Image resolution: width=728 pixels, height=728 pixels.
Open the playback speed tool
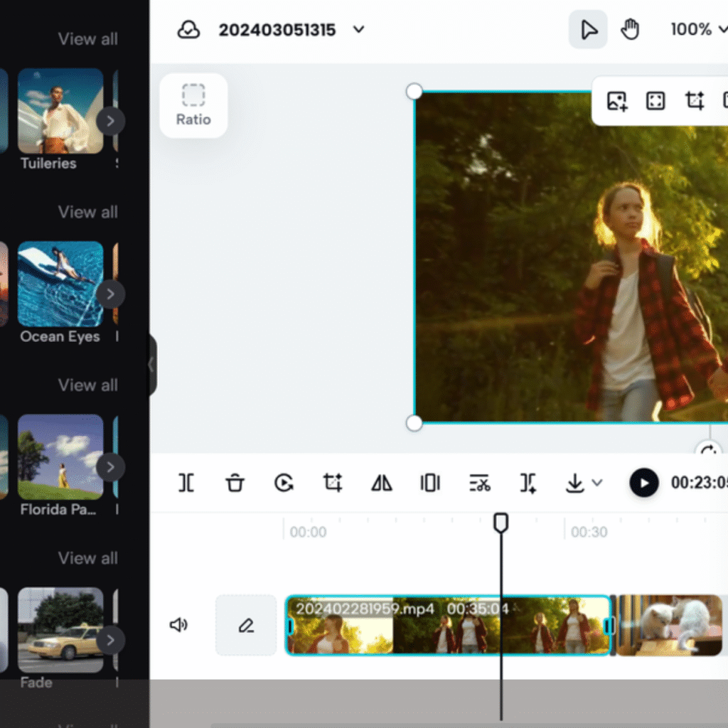point(284,483)
